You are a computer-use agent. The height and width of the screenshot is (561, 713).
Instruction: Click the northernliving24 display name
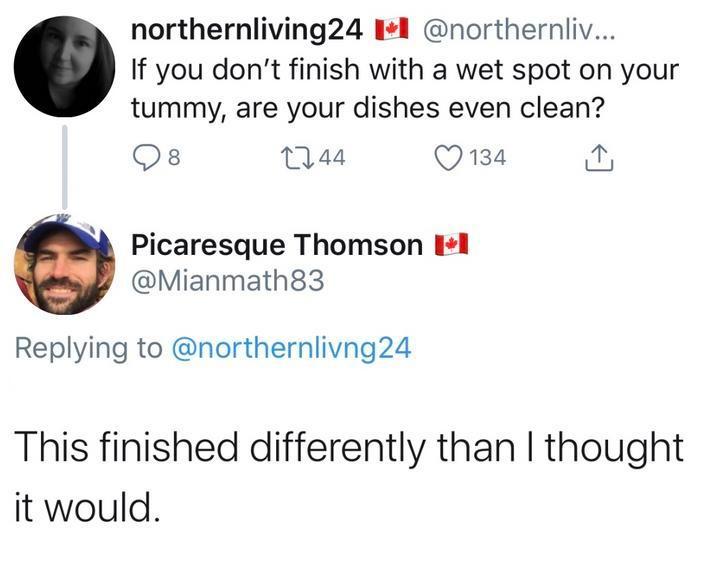coord(247,32)
